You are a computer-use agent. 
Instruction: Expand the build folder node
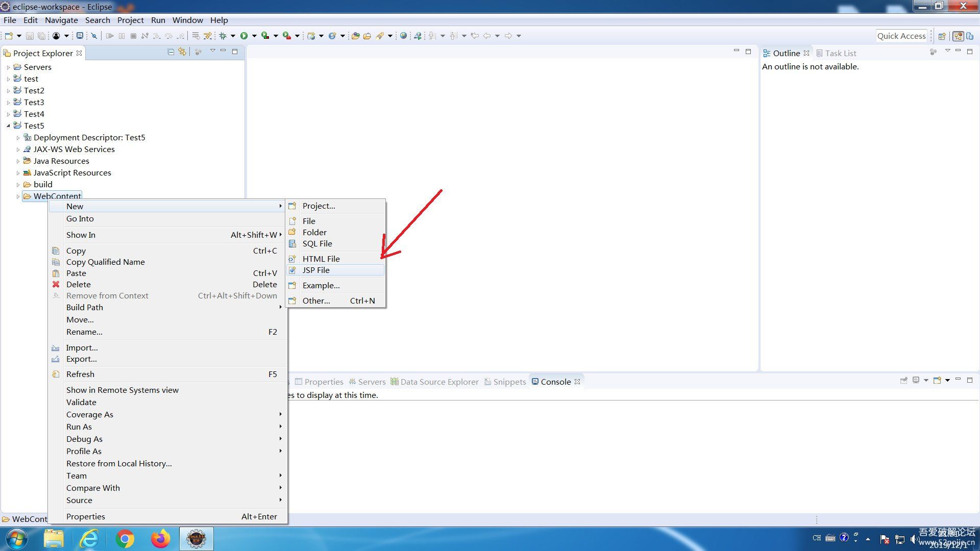(x=18, y=185)
